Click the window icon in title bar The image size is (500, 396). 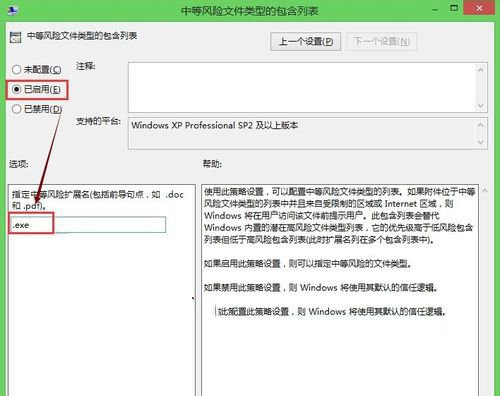point(13,10)
